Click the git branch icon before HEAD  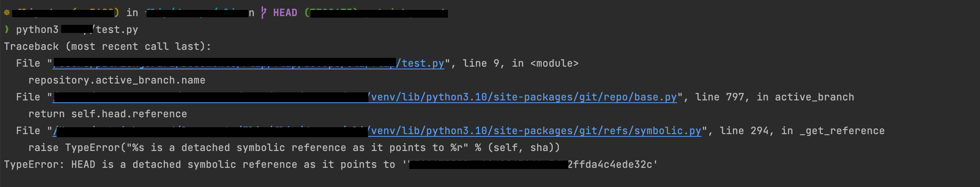tap(264, 12)
